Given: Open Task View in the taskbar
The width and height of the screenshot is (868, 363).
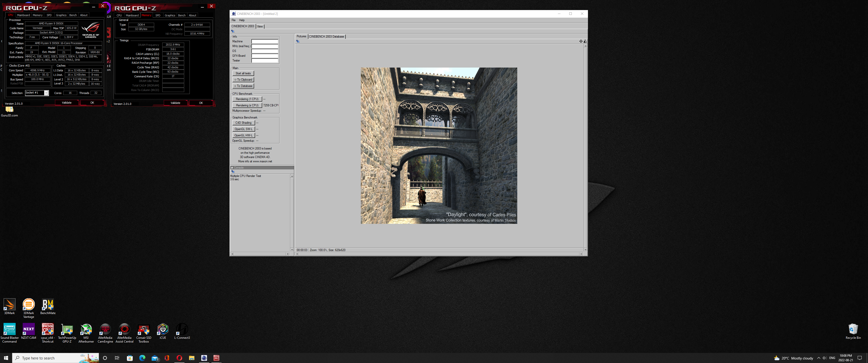Looking at the screenshot, I should pos(117,358).
